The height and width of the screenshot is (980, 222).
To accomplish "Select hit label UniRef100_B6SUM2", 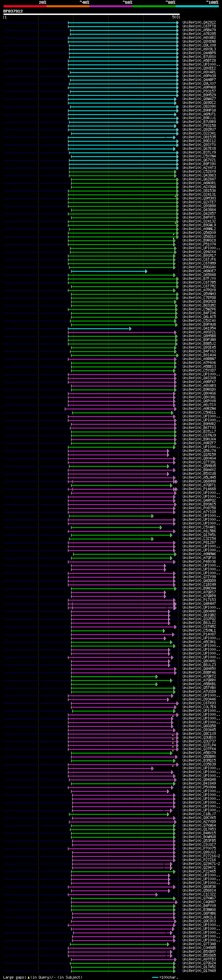I will [199, 306].
